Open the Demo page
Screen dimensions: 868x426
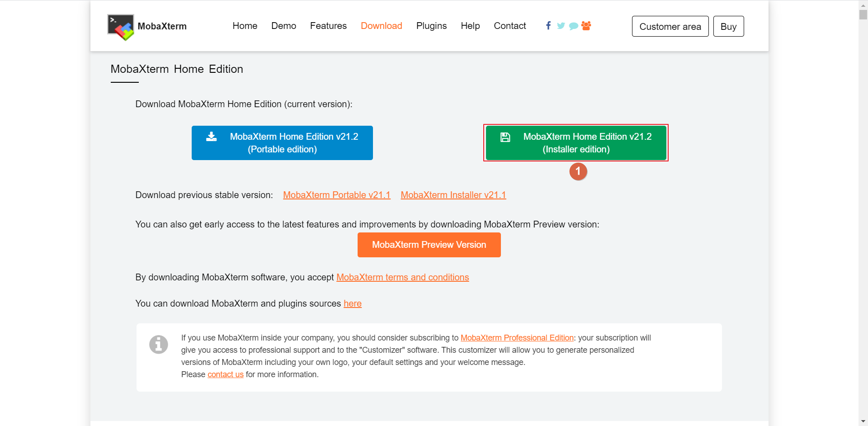click(x=284, y=26)
